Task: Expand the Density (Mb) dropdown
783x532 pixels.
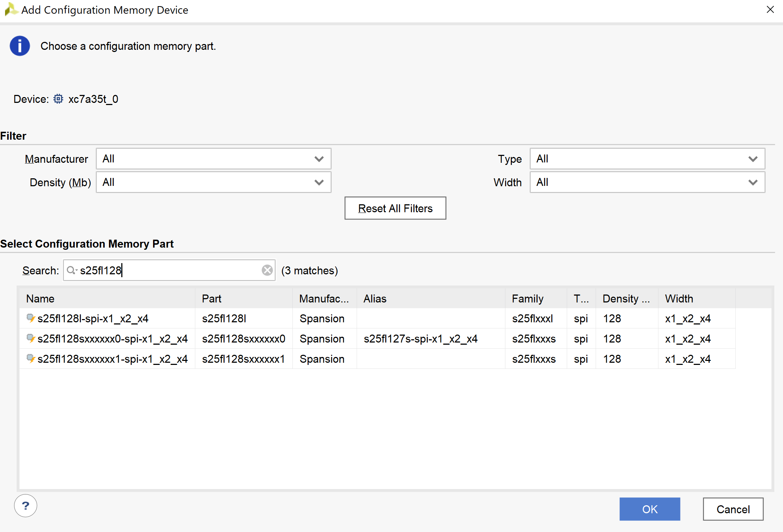Action: pyautogui.click(x=213, y=182)
